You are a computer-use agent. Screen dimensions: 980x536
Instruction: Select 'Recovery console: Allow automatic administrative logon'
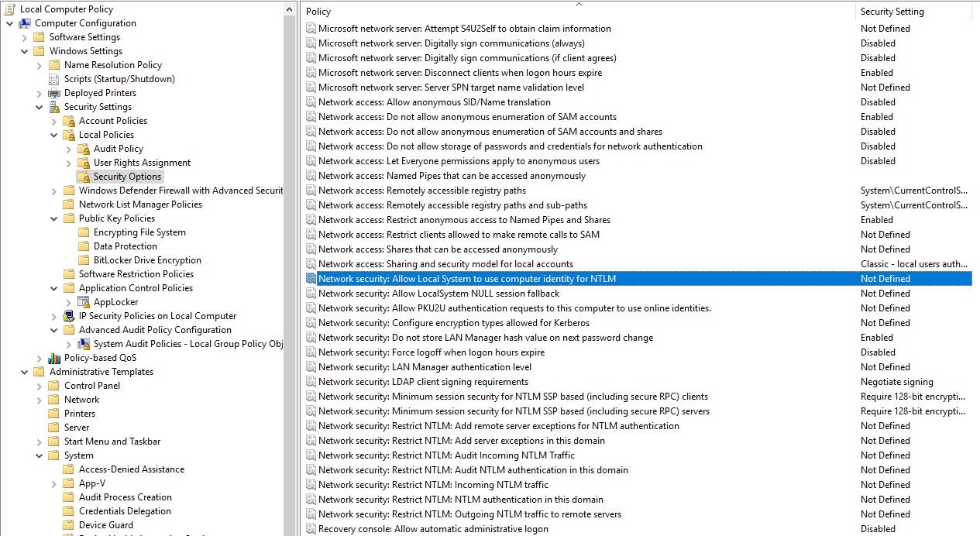pos(433,529)
